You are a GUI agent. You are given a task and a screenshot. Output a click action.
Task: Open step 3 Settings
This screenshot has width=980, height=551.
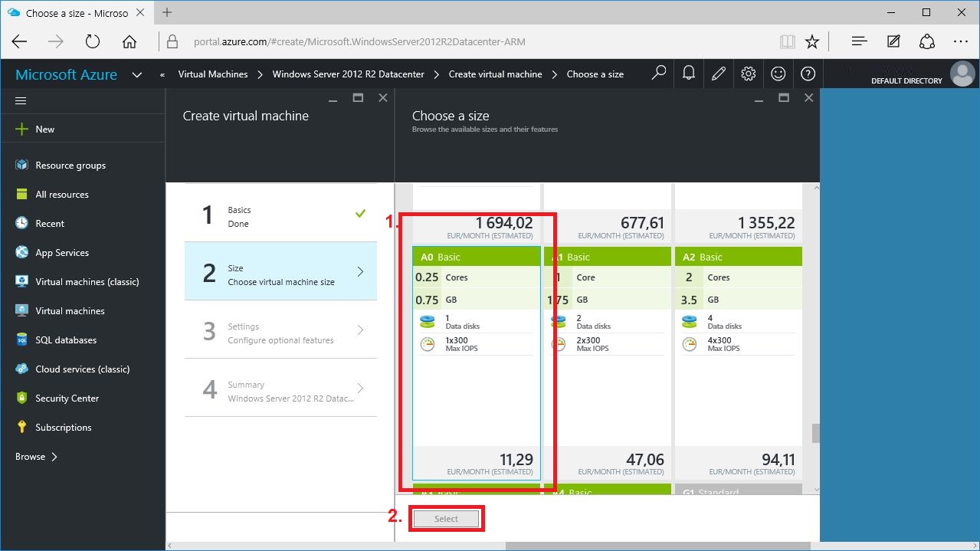tap(280, 330)
